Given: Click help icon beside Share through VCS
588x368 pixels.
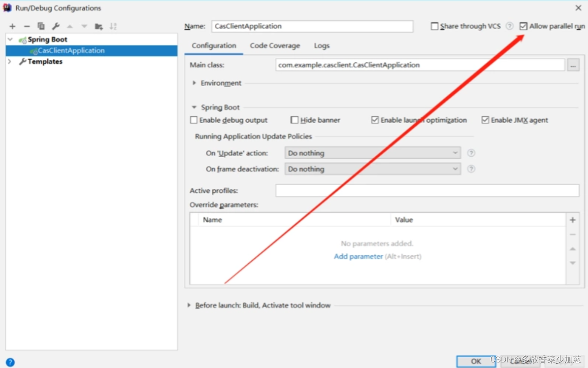Looking at the screenshot, I should [510, 26].
